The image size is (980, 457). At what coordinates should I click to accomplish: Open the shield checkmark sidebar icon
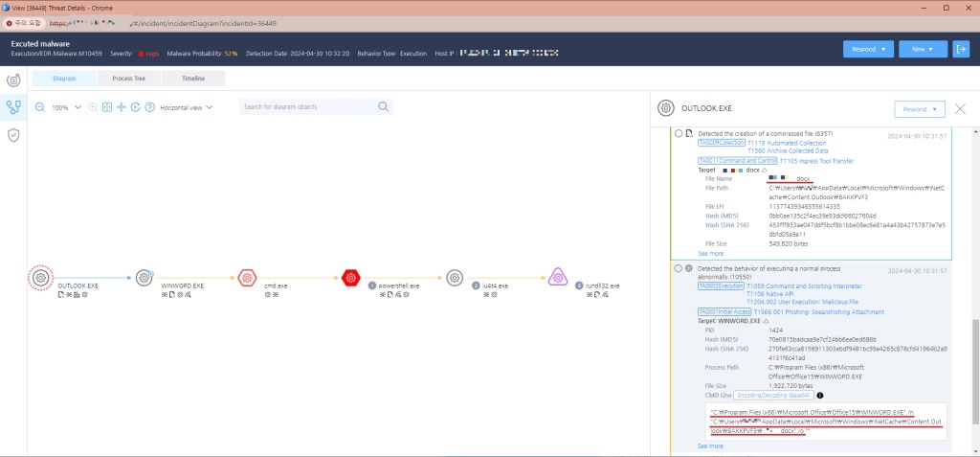13,134
